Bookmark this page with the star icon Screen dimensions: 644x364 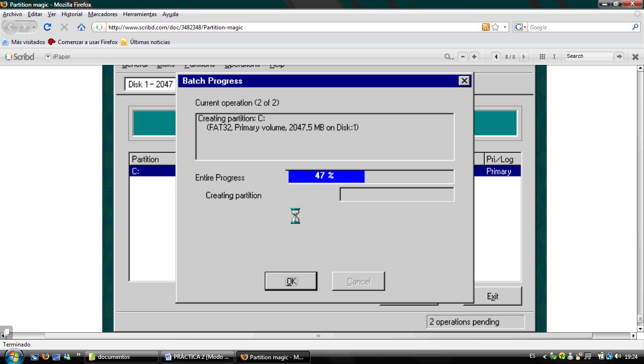pos(495,27)
